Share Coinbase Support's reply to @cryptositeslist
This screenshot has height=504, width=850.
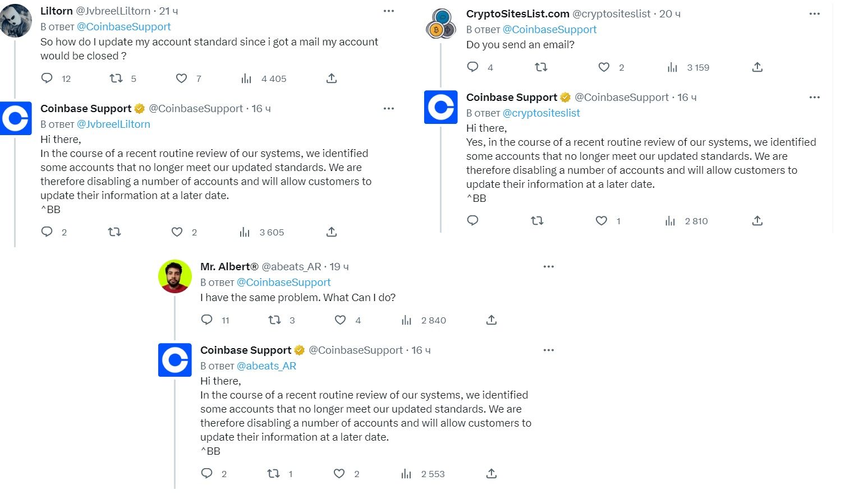click(x=757, y=221)
